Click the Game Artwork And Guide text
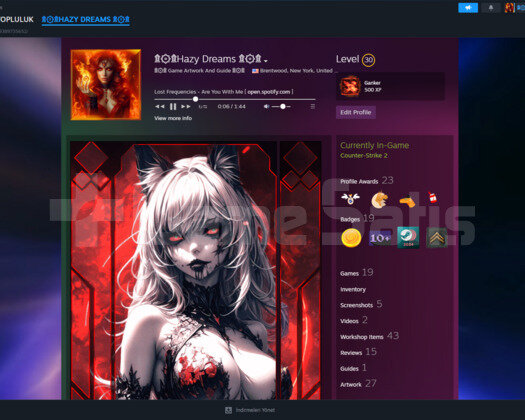 click(199, 71)
